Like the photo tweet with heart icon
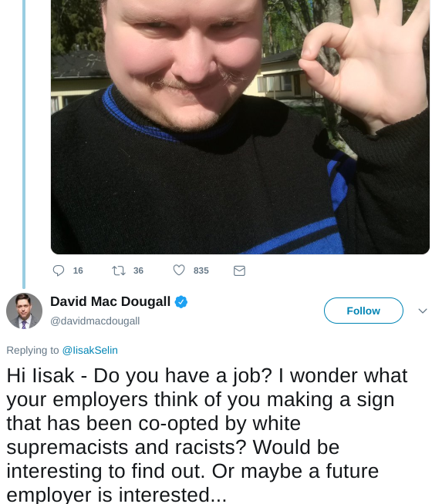Image resolution: width=442 pixels, height=504 pixels. (179, 270)
